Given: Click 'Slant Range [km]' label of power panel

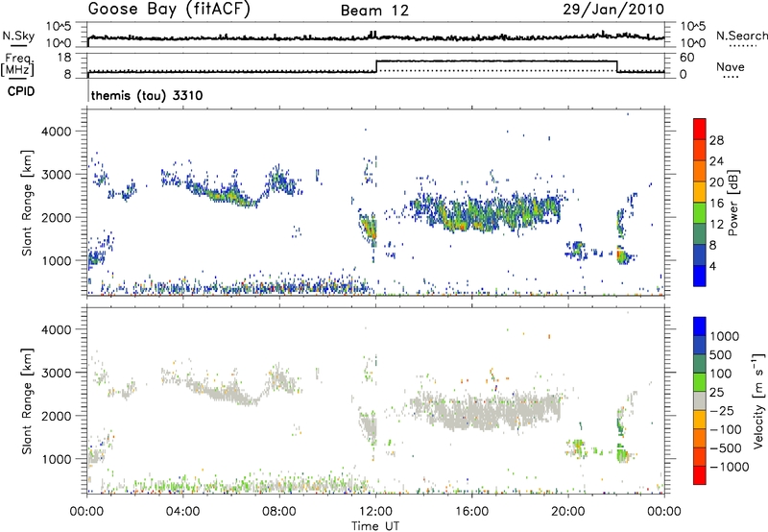Looking at the screenshot, I should tap(27, 203).
